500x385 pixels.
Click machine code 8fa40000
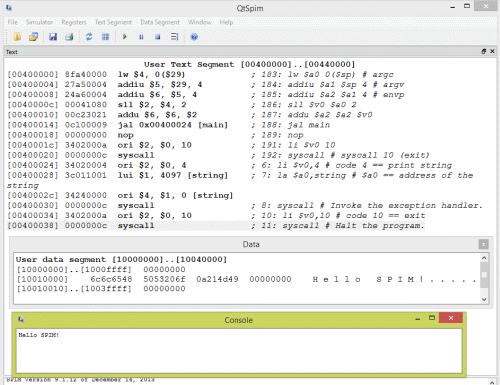pyautogui.click(x=86, y=74)
